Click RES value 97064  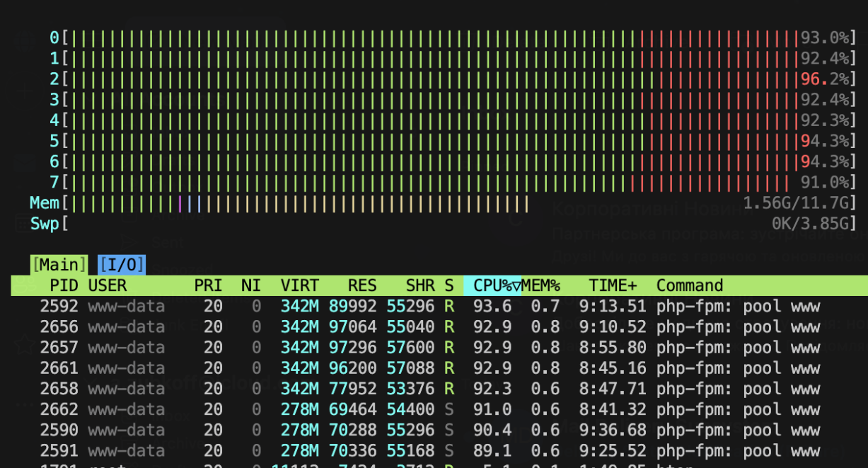tap(352, 326)
